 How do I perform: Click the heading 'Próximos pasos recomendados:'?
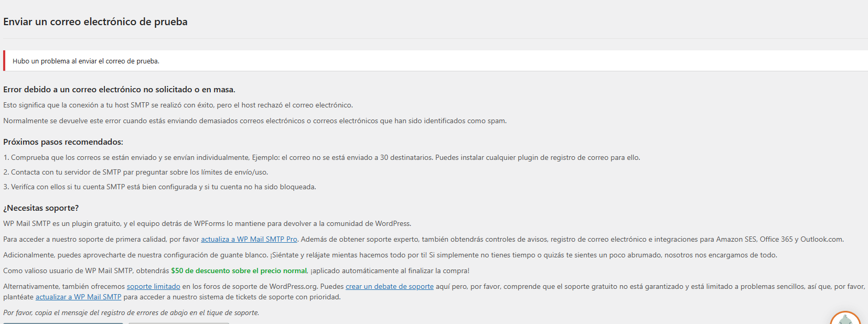coord(63,142)
